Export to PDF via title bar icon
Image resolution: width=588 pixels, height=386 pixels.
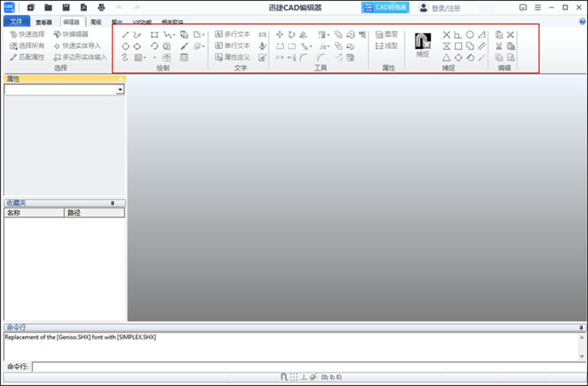click(84, 7)
